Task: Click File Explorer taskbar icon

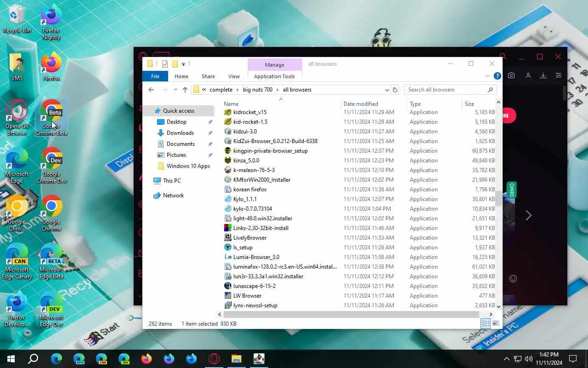Action: coord(236,359)
